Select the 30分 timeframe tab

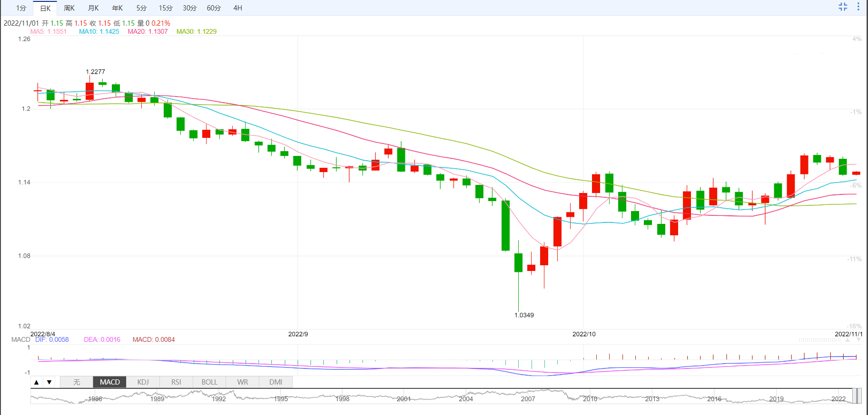point(189,8)
